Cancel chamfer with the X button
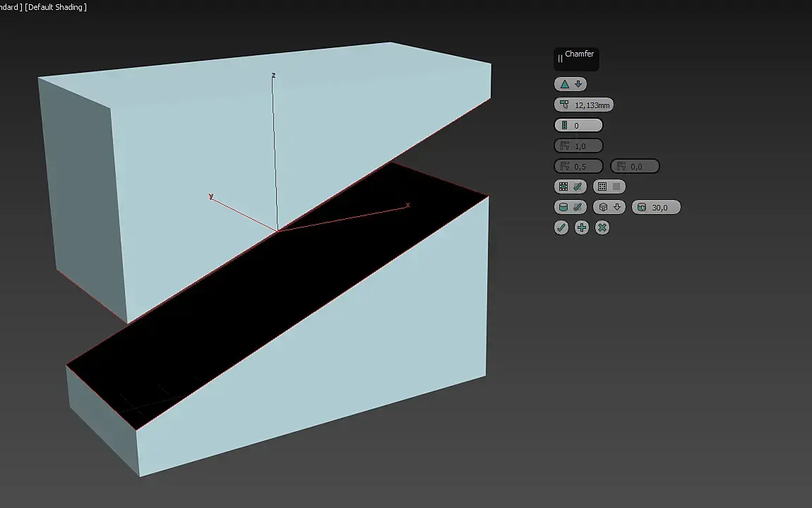 [602, 228]
